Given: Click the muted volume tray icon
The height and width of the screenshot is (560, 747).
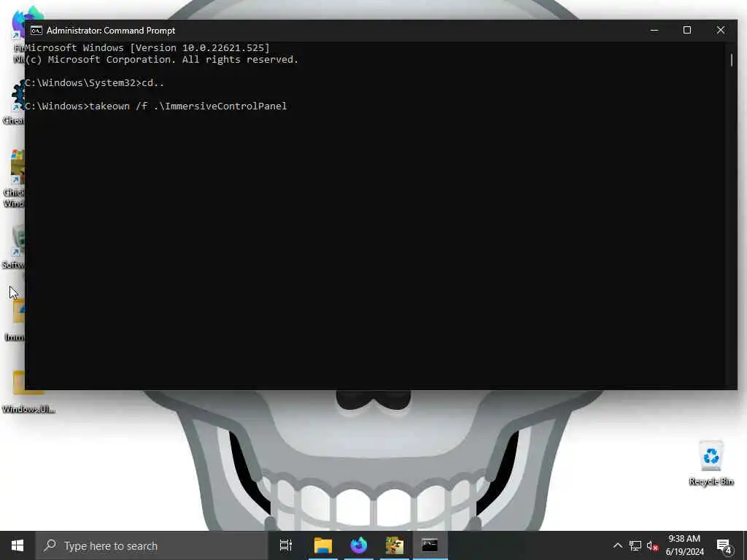Looking at the screenshot, I should click(x=652, y=545).
